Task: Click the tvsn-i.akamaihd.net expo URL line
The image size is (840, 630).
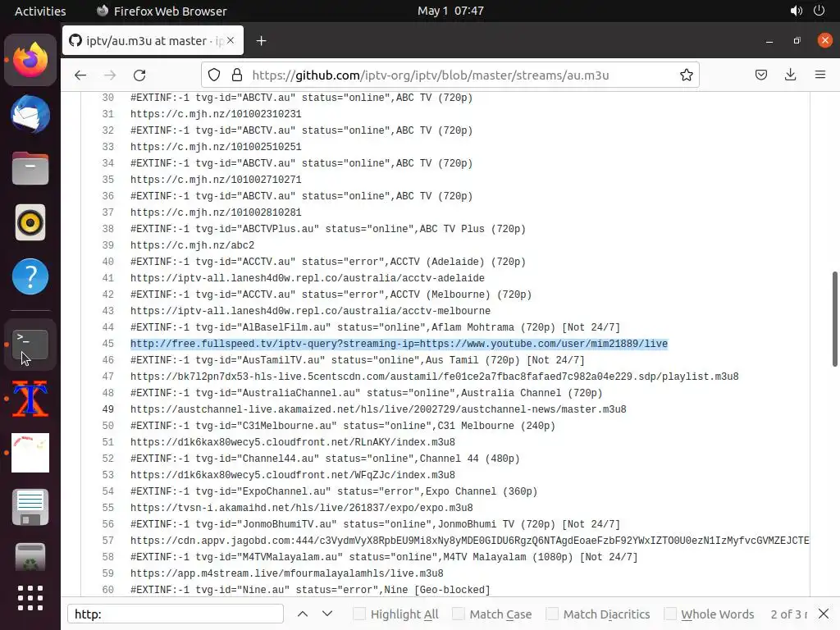Action: tap(302, 508)
